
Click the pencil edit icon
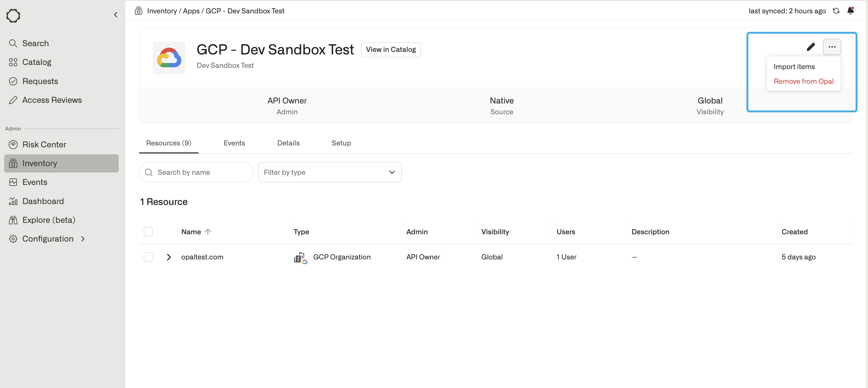810,47
